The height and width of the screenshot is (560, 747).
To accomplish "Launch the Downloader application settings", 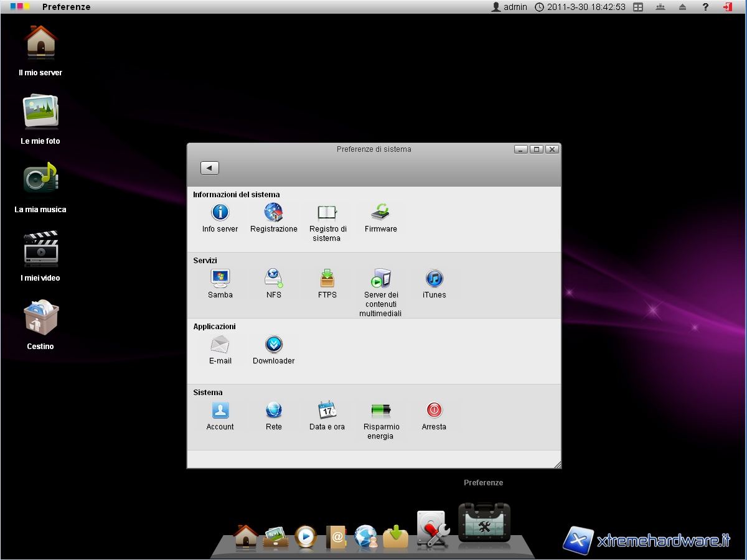I will pos(274,345).
